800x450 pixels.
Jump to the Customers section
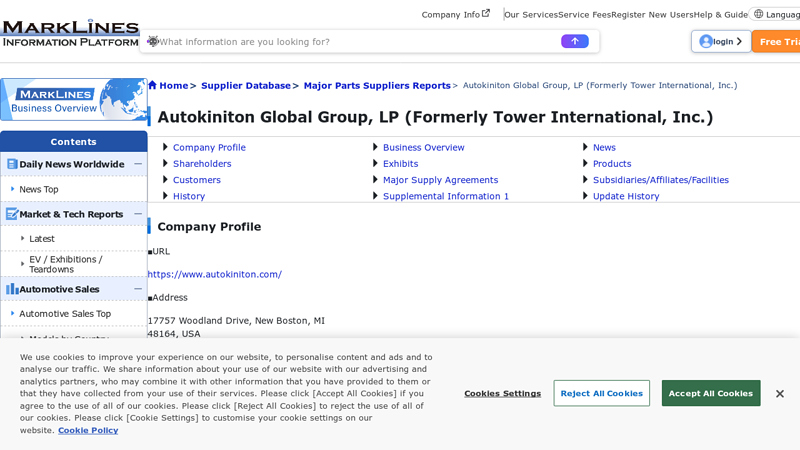pyautogui.click(x=196, y=180)
